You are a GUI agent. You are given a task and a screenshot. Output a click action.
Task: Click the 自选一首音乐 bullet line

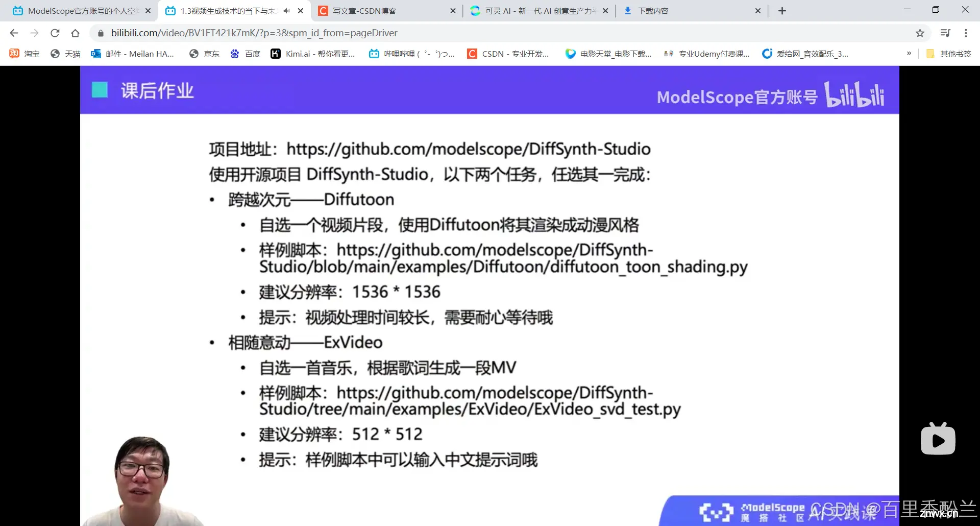(387, 368)
